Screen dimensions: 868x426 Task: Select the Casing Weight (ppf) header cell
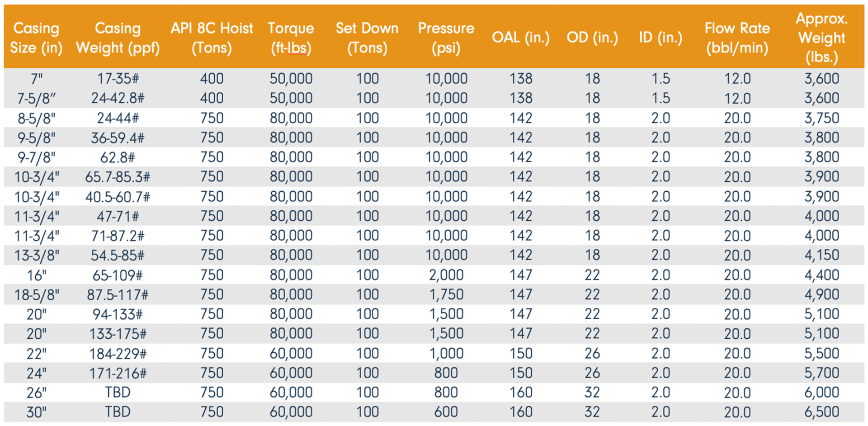coord(118,38)
